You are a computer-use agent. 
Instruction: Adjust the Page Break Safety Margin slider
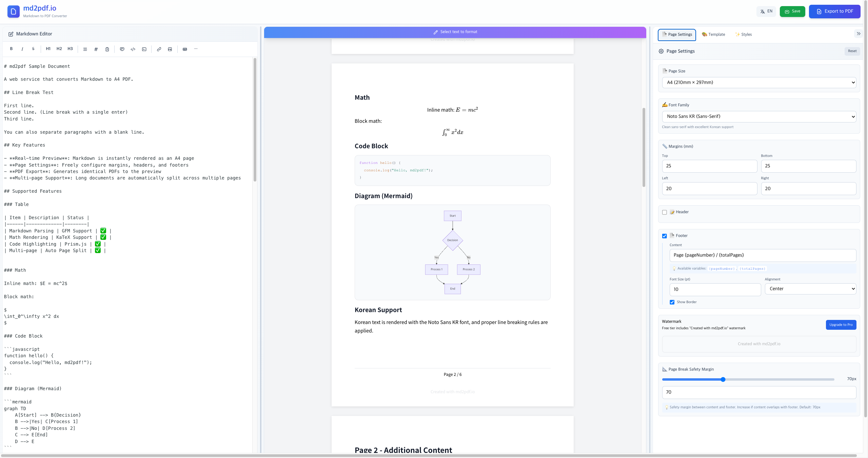pos(723,380)
